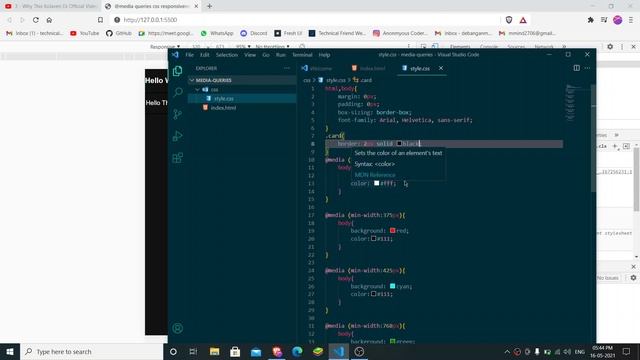This screenshot has height=360, width=640.
Task: Open the Terminal menu
Action: 302,55
